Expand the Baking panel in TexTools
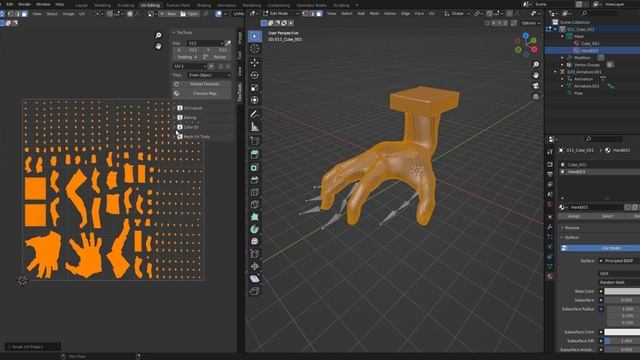This screenshot has width=640, height=360. (174, 118)
